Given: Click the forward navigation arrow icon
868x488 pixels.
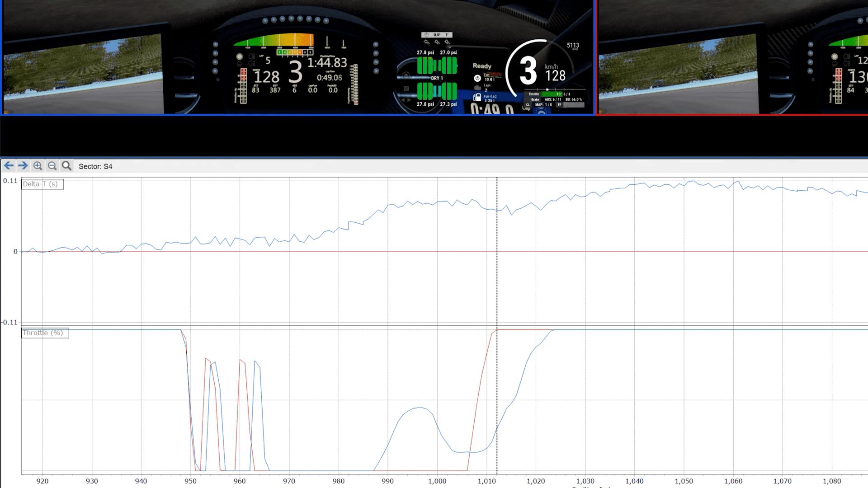Looking at the screenshot, I should point(23,166).
